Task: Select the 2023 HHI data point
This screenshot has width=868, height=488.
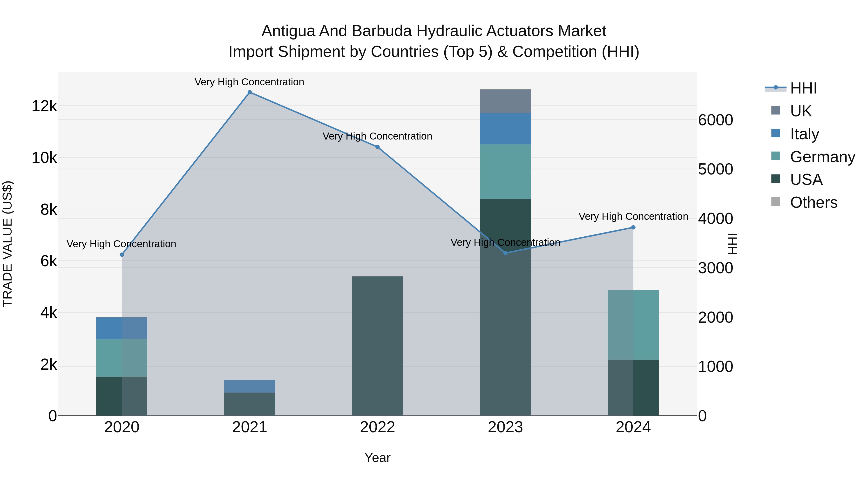Action: coord(505,253)
